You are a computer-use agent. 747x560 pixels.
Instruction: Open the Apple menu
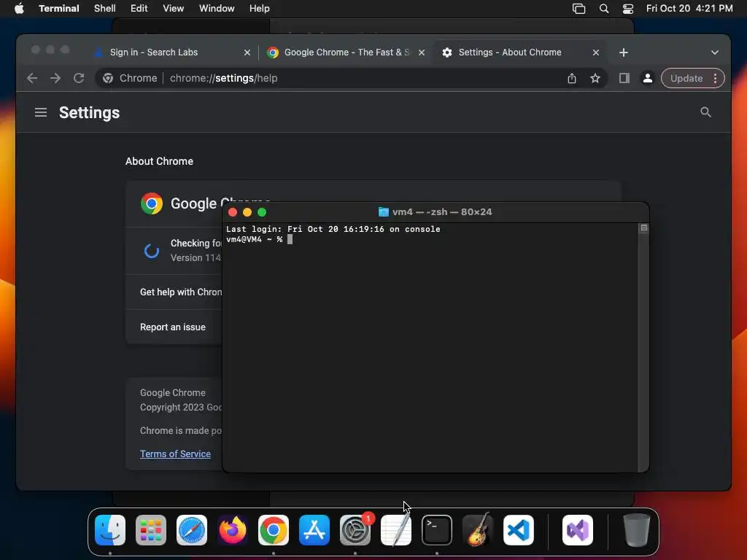pos(19,9)
